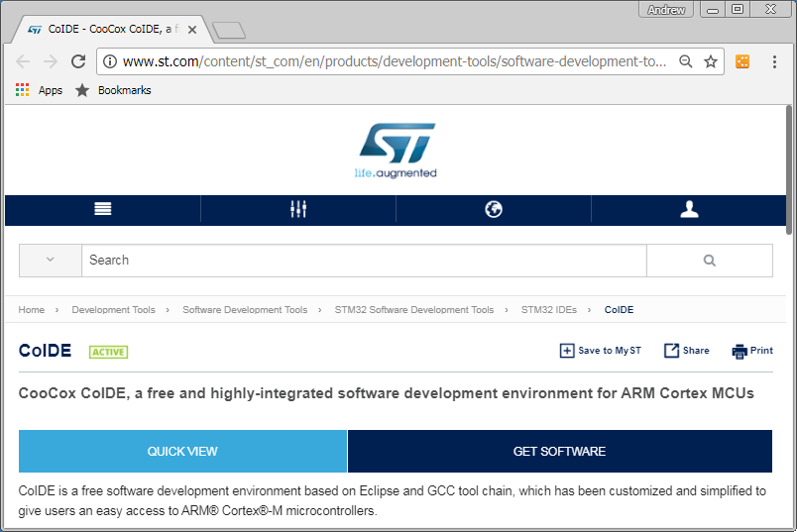797x532 pixels.
Task: Click the CoIDE breadcrumb
Action: pyautogui.click(x=619, y=309)
